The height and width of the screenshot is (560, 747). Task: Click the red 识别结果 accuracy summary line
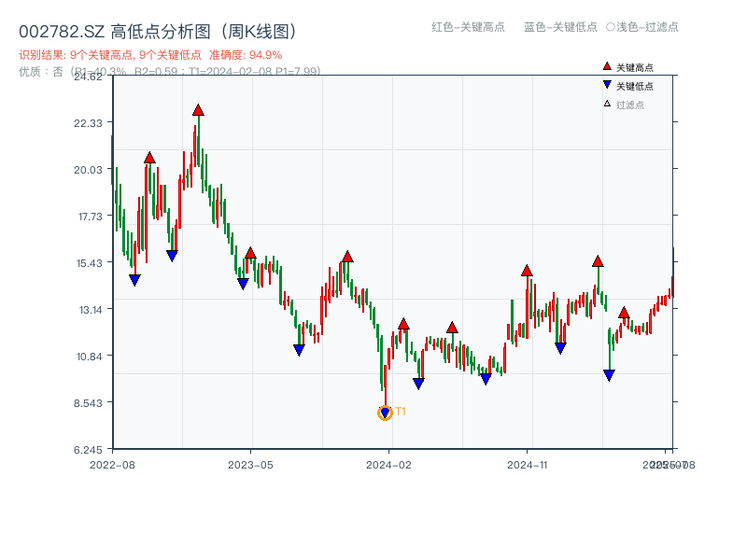coord(150,55)
